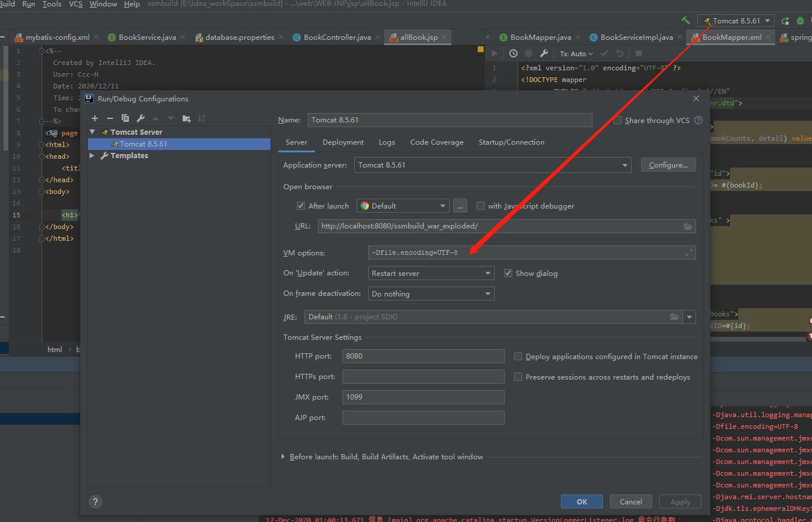The height and width of the screenshot is (522, 812).
Task: Open the help question mark in dialog
Action: (x=95, y=501)
